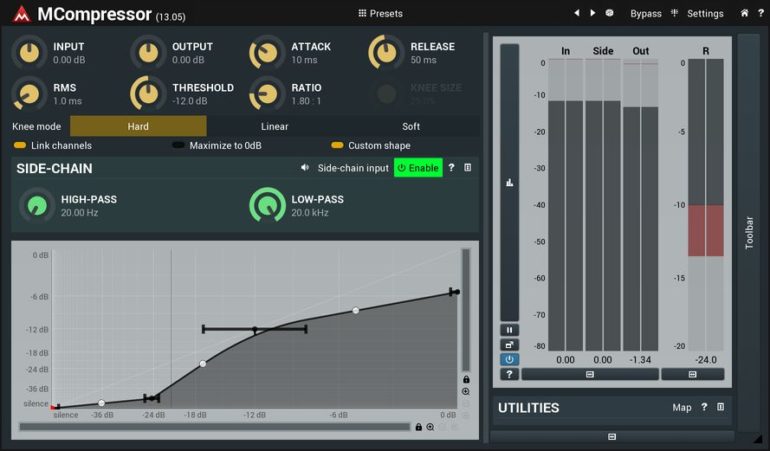Select the Soft knee mode
Image resolution: width=770 pixels, height=451 pixels.
point(411,126)
